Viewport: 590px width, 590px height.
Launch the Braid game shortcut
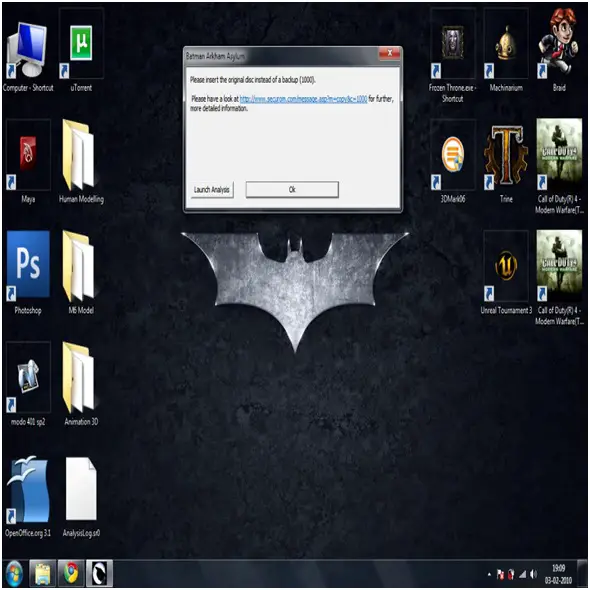click(559, 49)
